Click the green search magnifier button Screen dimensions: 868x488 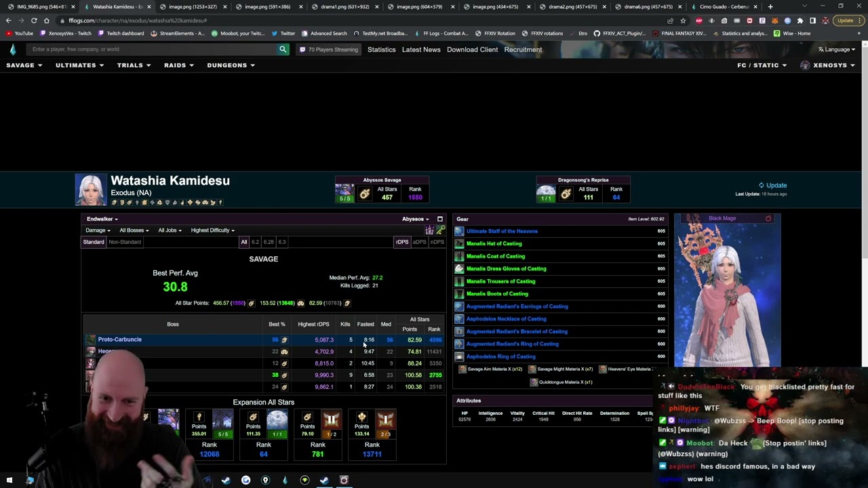tap(283, 49)
